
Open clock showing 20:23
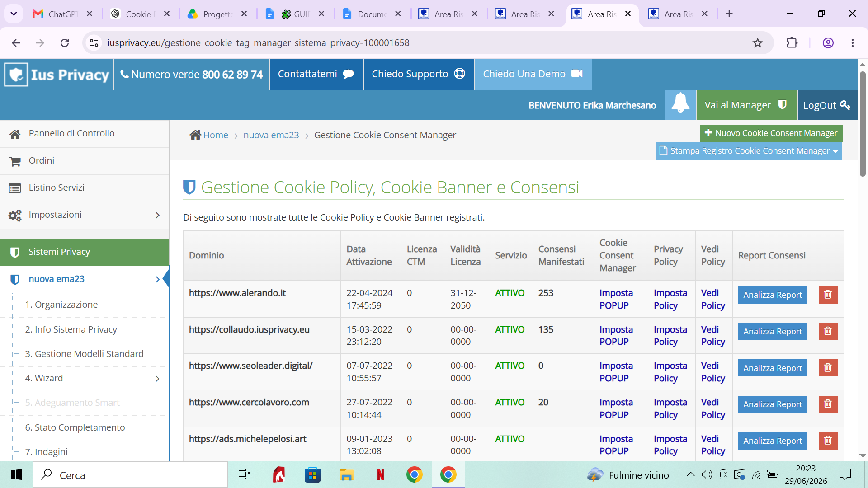pos(806,474)
